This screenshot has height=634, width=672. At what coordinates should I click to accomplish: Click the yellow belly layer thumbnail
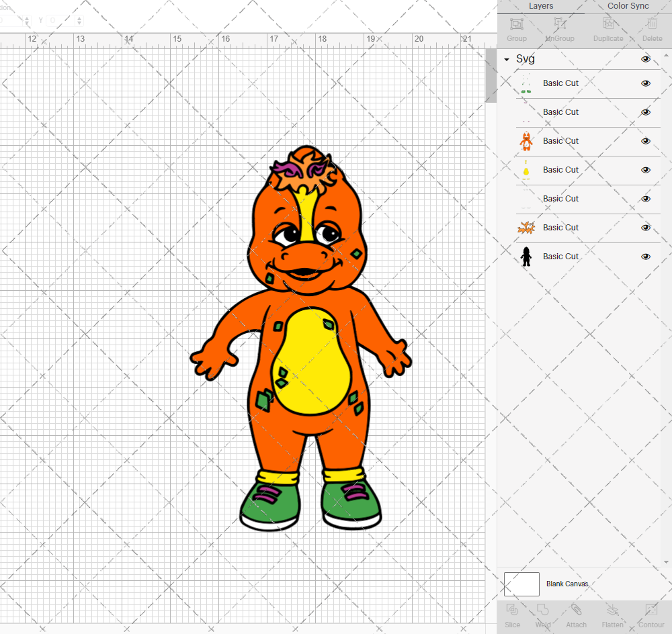[x=526, y=169]
